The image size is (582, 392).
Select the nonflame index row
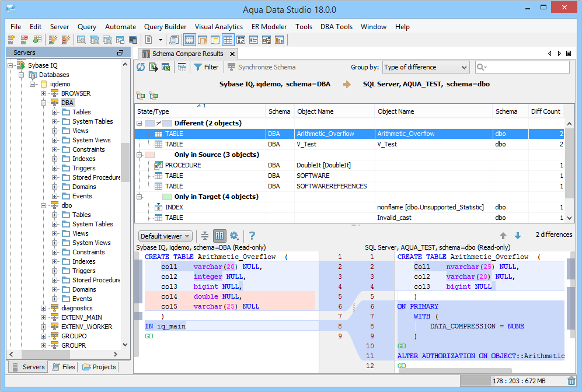point(349,207)
